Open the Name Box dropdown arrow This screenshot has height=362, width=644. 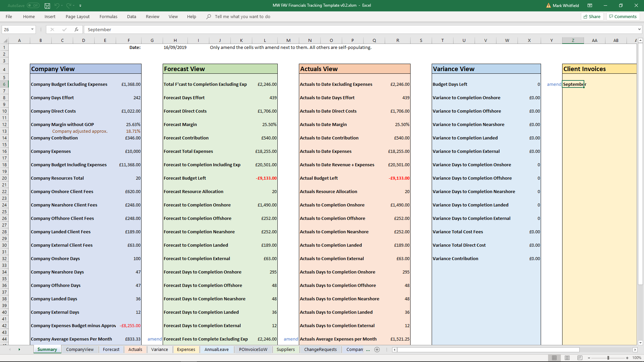[32, 29]
